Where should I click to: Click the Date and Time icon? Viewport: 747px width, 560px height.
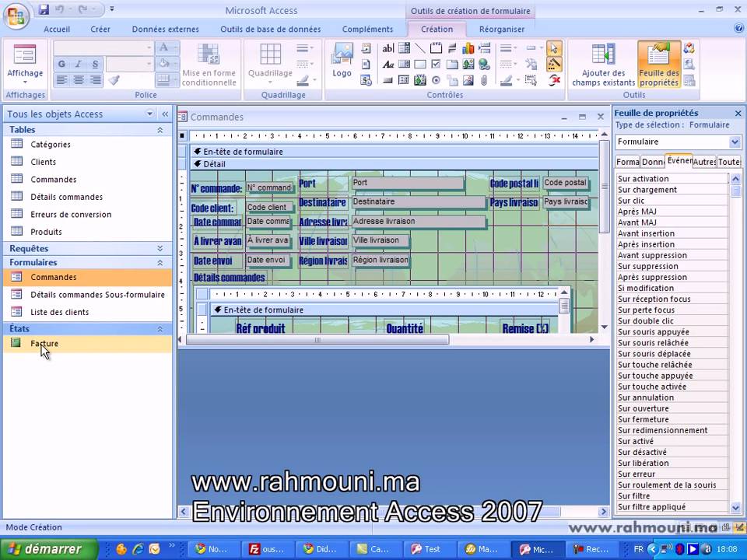(366, 80)
